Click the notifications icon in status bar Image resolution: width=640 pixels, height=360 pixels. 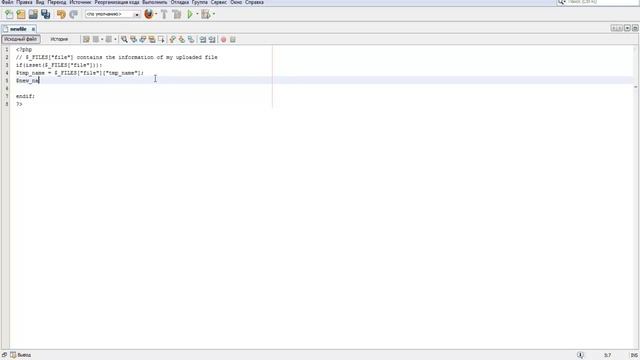point(580,355)
